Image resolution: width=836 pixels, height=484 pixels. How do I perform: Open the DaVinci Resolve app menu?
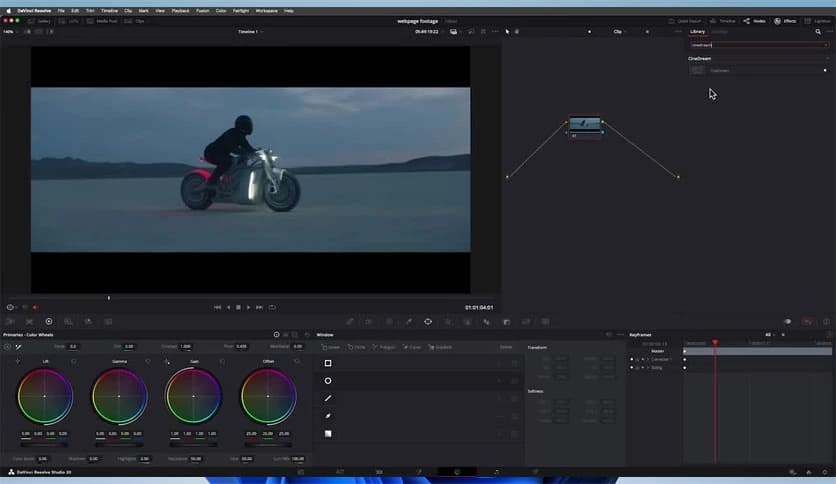tap(34, 11)
